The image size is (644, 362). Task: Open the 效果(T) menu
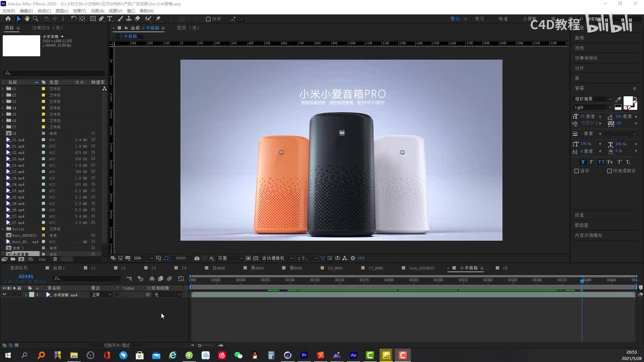[x=79, y=11]
